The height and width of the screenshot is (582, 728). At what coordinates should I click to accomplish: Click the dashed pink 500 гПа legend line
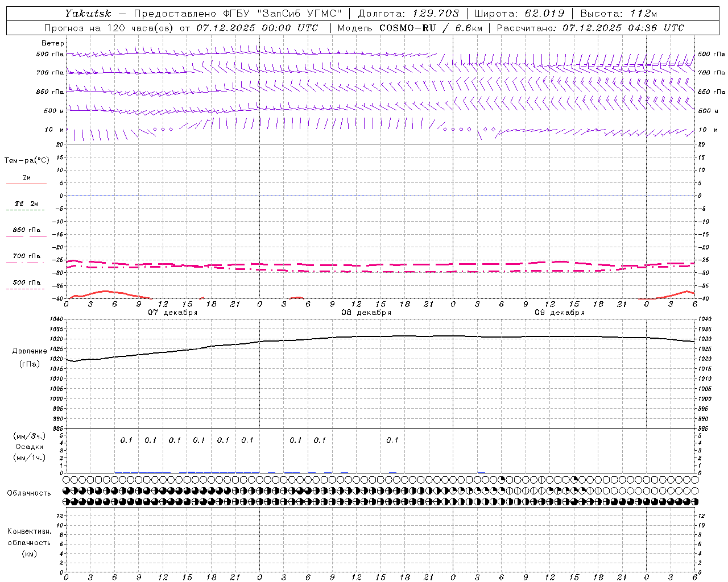tap(26, 289)
